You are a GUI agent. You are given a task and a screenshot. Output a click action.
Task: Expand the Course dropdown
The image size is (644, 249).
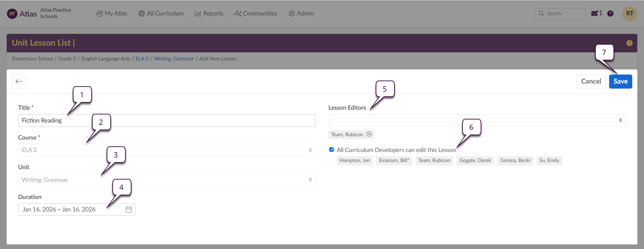tap(167, 150)
